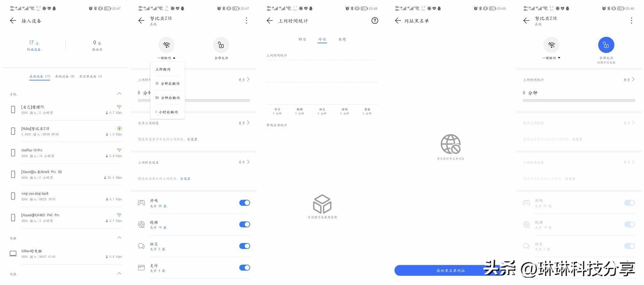Go back from the 接入设备 screen

click(x=13, y=21)
